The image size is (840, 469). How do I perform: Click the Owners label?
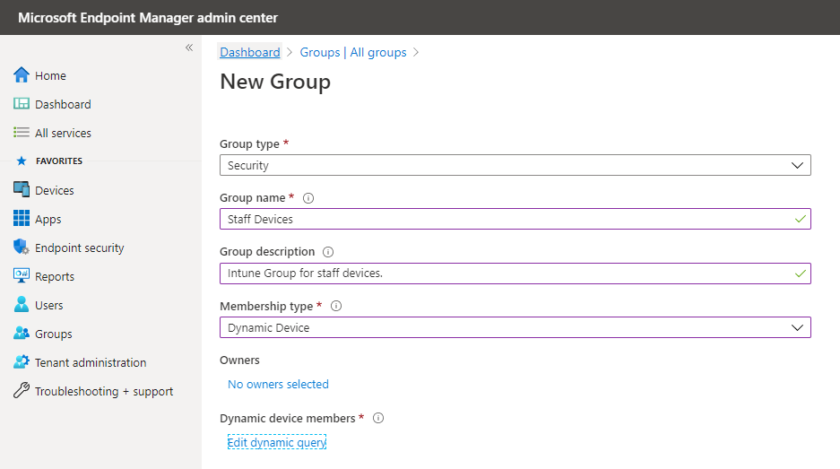click(x=239, y=360)
